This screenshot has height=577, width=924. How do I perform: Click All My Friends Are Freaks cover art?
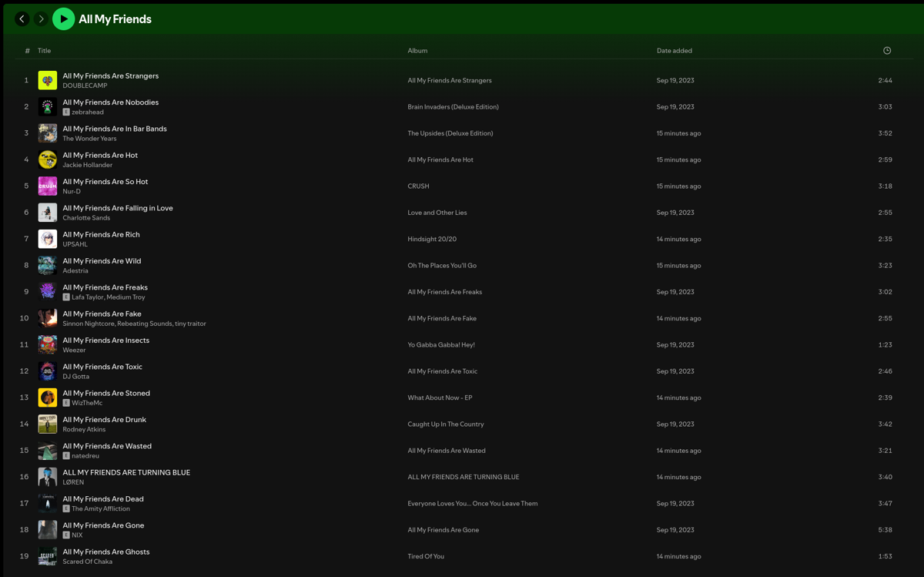pos(48,292)
